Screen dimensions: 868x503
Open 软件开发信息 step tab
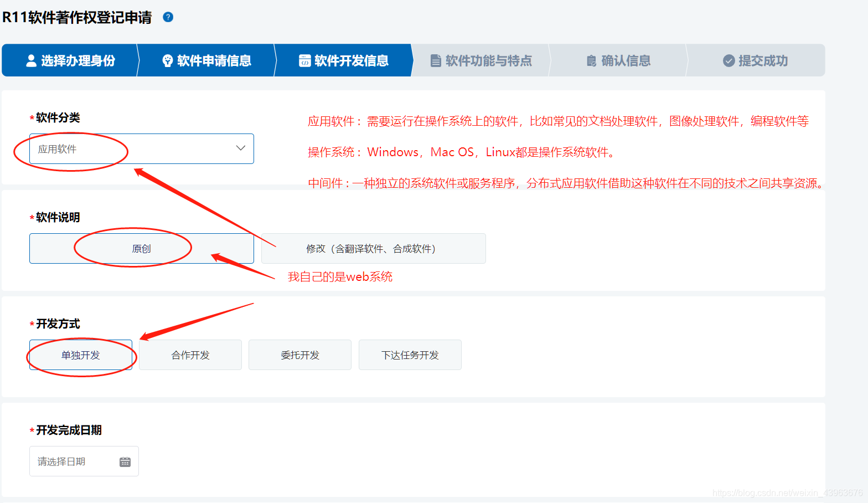point(344,60)
